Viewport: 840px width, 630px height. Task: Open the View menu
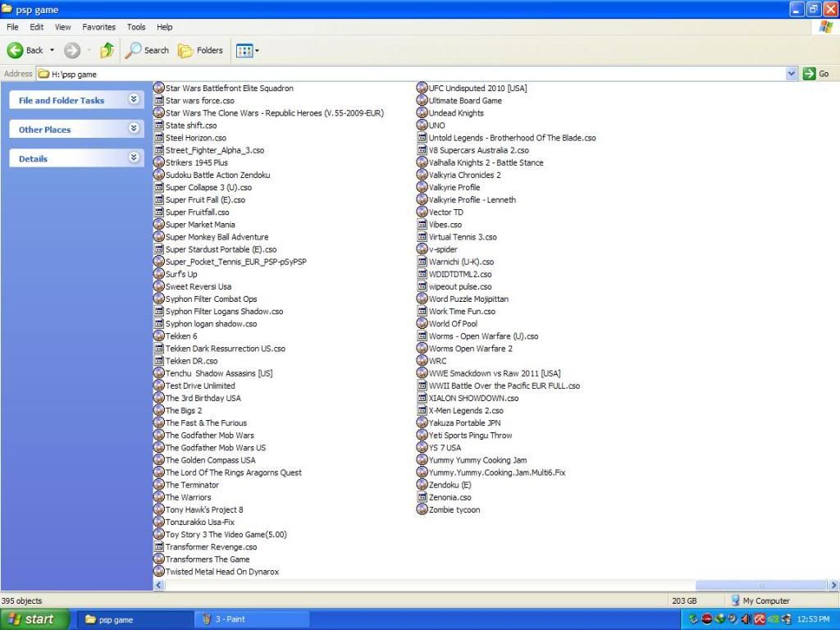62,27
